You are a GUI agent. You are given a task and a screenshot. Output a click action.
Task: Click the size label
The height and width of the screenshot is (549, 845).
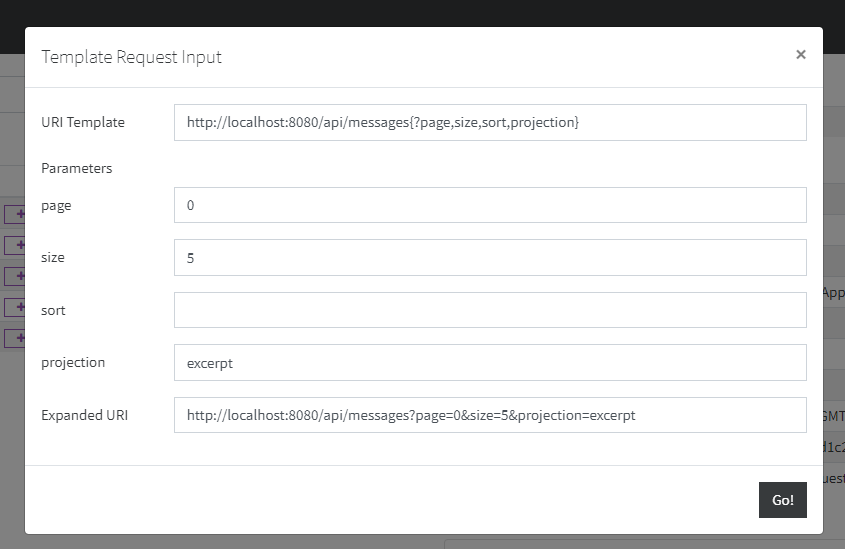(53, 257)
